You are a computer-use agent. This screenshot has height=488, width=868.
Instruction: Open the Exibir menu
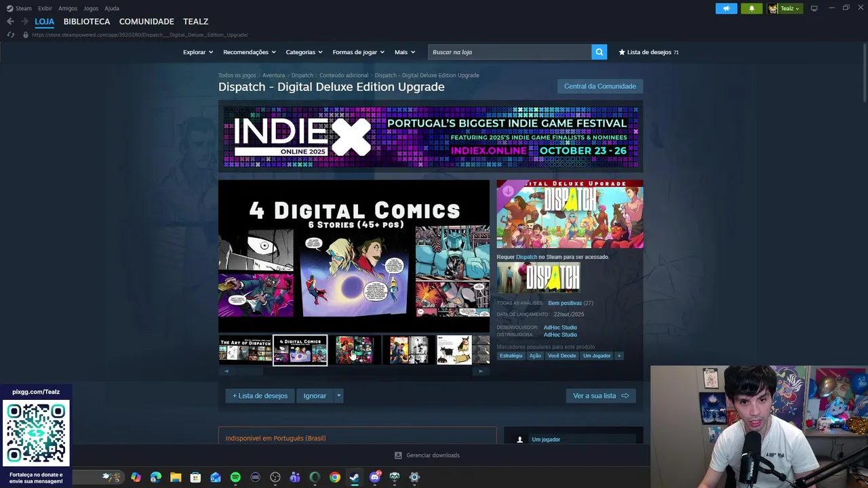(x=45, y=8)
